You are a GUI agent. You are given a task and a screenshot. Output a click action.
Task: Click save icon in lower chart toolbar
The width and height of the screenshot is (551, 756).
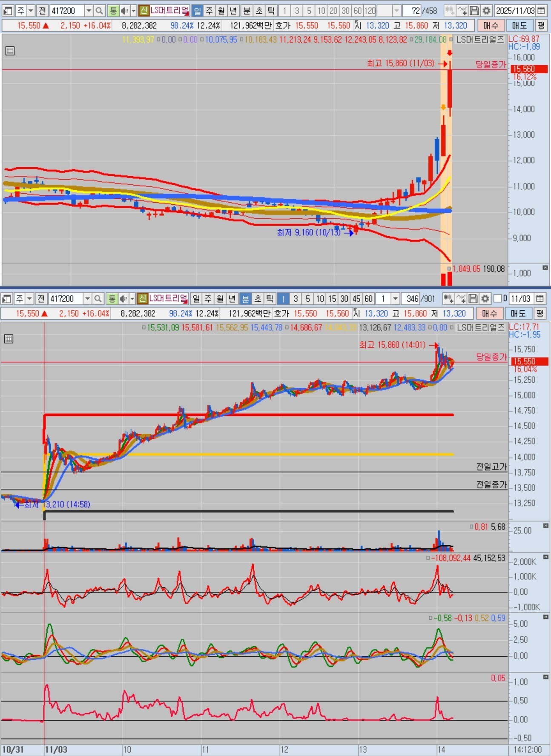point(473,299)
